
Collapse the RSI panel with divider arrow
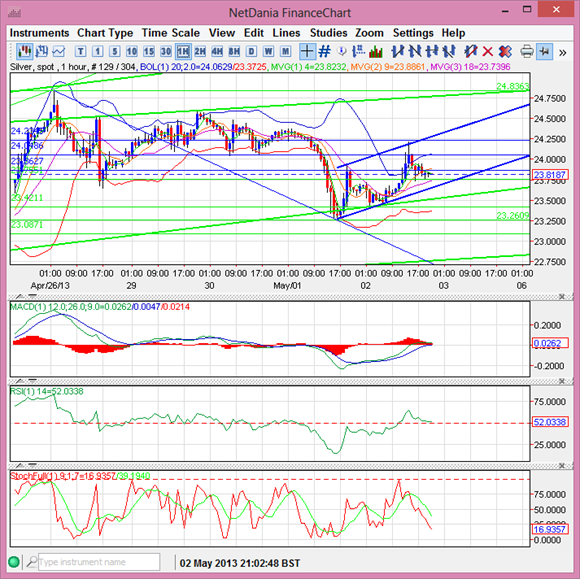point(33,380)
